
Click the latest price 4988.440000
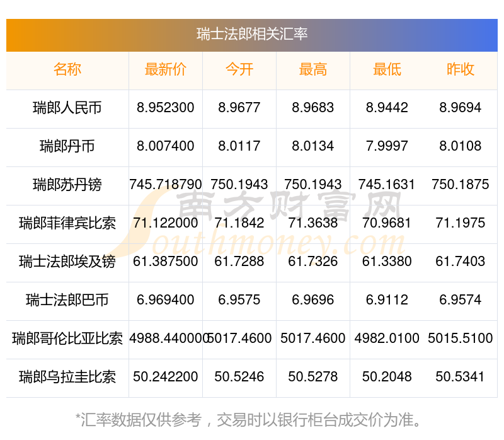[x=169, y=338]
